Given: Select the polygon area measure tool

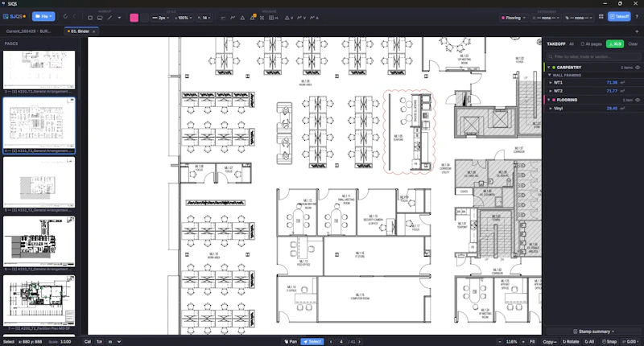Looking at the screenshot, I should [242, 18].
